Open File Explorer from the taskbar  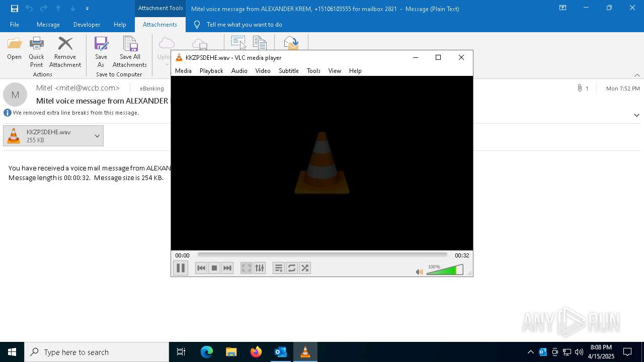coord(231,352)
